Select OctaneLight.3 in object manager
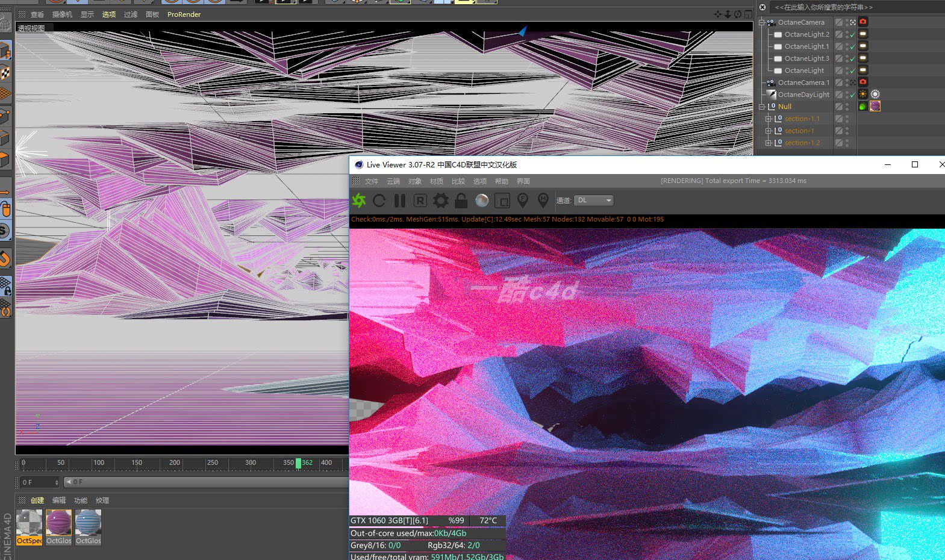The width and height of the screenshot is (945, 560). point(806,58)
